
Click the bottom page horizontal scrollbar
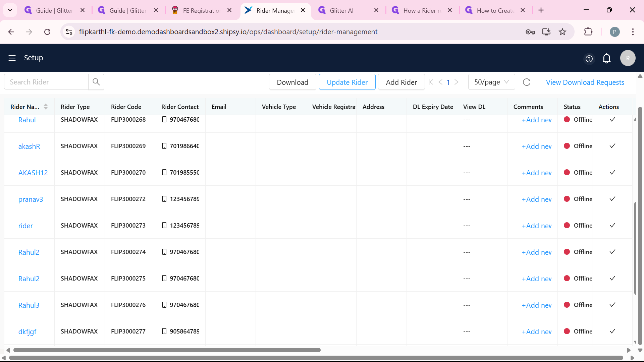pyautogui.click(x=316, y=358)
